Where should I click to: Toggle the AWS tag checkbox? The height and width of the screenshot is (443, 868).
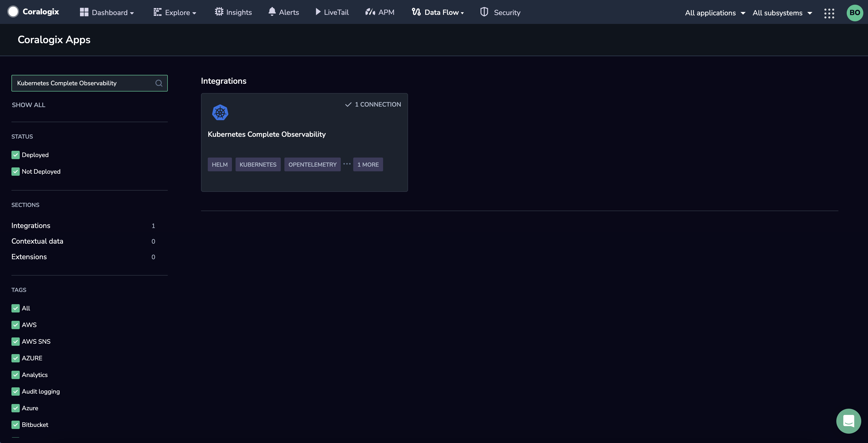(x=16, y=325)
